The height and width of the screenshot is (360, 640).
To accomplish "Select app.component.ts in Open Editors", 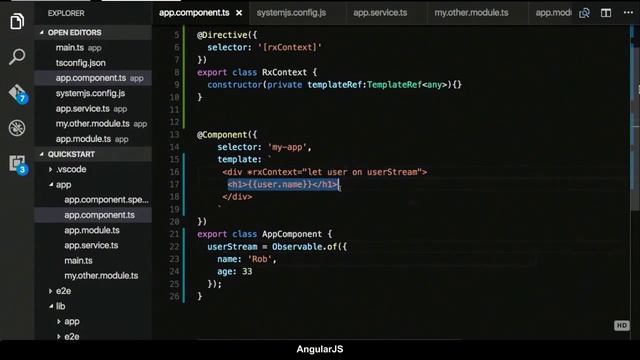I will [93, 78].
